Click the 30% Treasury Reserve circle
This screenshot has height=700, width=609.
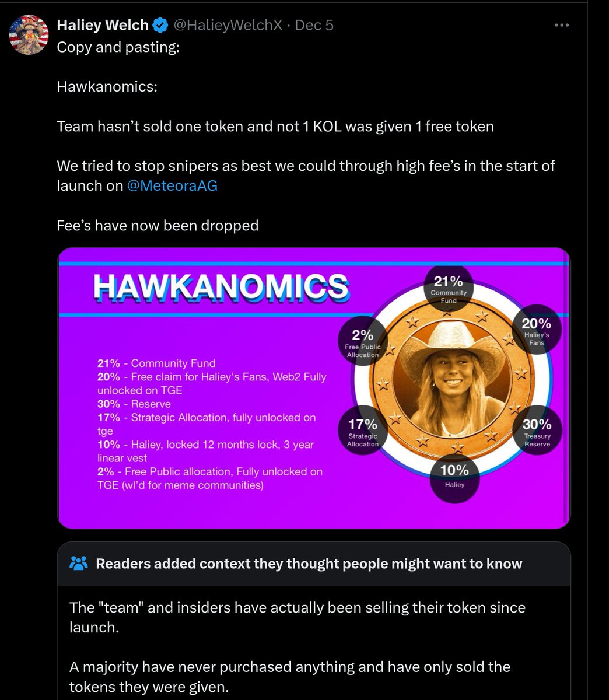(537, 430)
